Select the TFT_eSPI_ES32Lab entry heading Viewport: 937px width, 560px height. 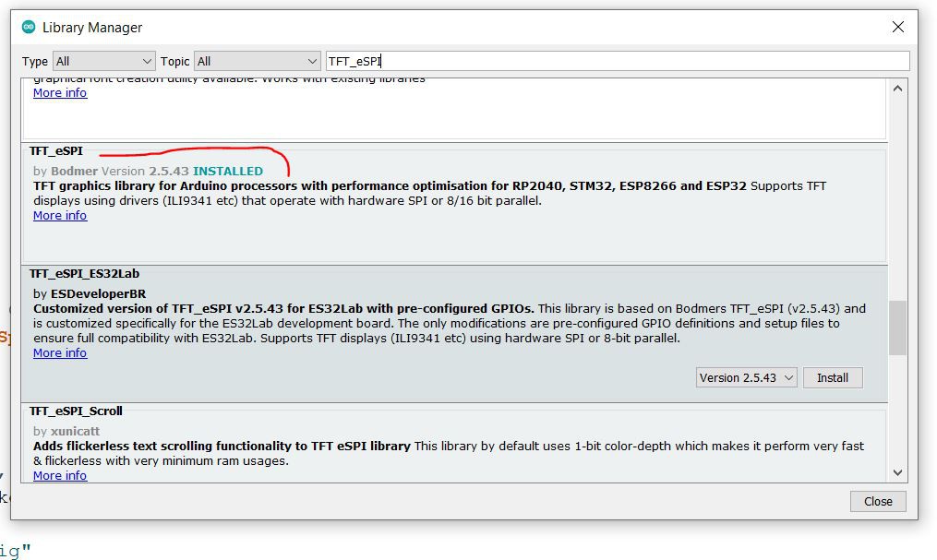coord(84,274)
